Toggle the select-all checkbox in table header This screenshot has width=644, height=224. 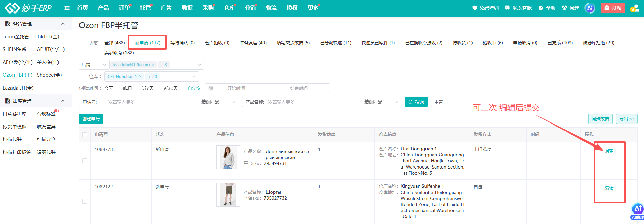85,135
